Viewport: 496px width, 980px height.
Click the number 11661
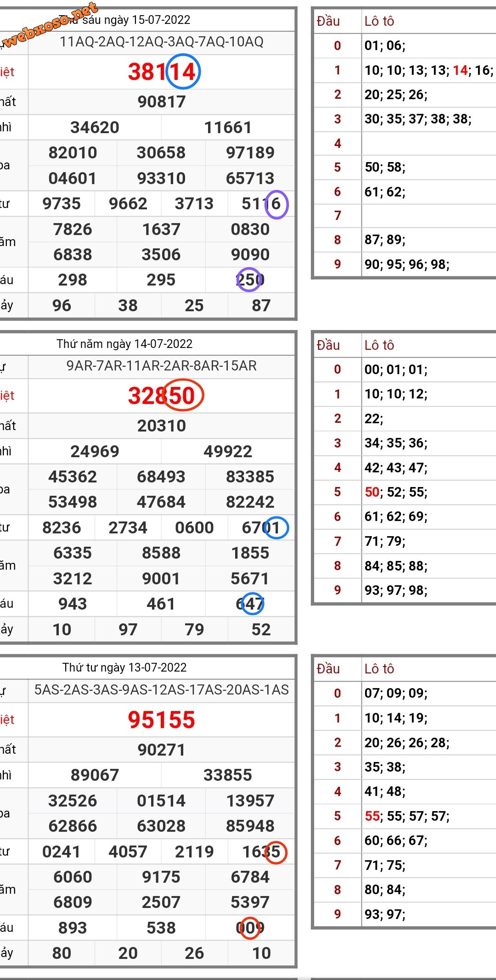point(228,128)
